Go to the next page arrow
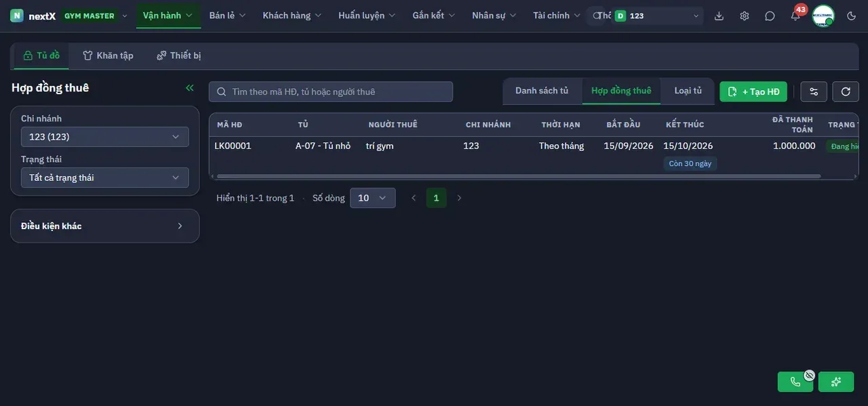868x406 pixels. tap(459, 198)
